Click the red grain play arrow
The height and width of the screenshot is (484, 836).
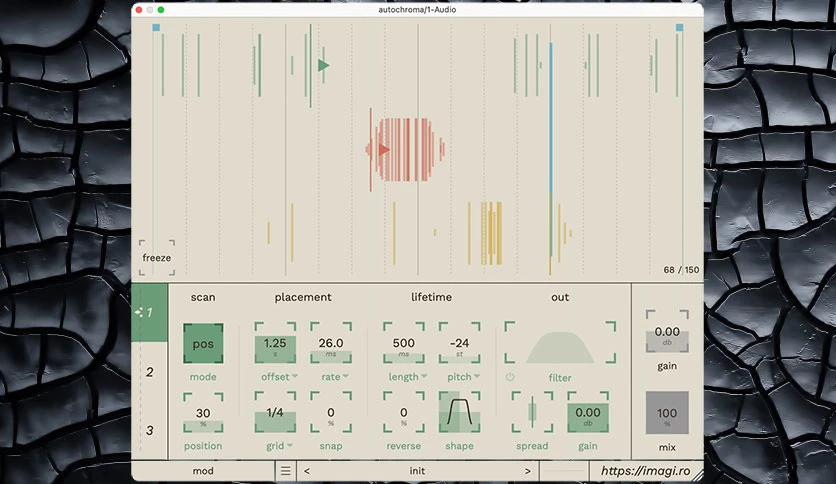[384, 149]
